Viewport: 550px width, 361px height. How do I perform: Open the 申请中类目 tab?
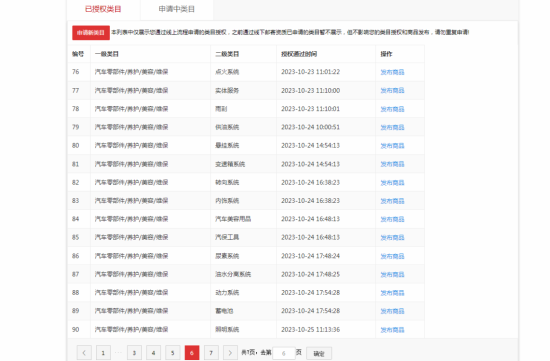(177, 9)
